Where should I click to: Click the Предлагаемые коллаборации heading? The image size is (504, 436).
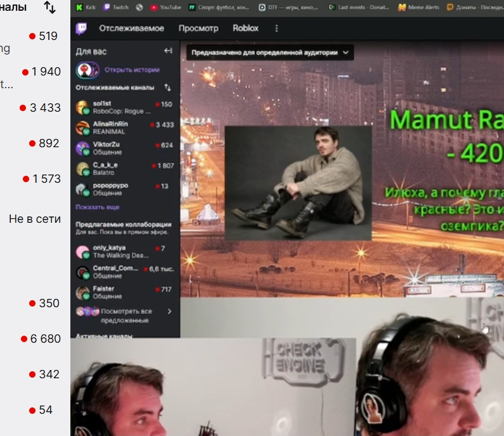click(124, 224)
